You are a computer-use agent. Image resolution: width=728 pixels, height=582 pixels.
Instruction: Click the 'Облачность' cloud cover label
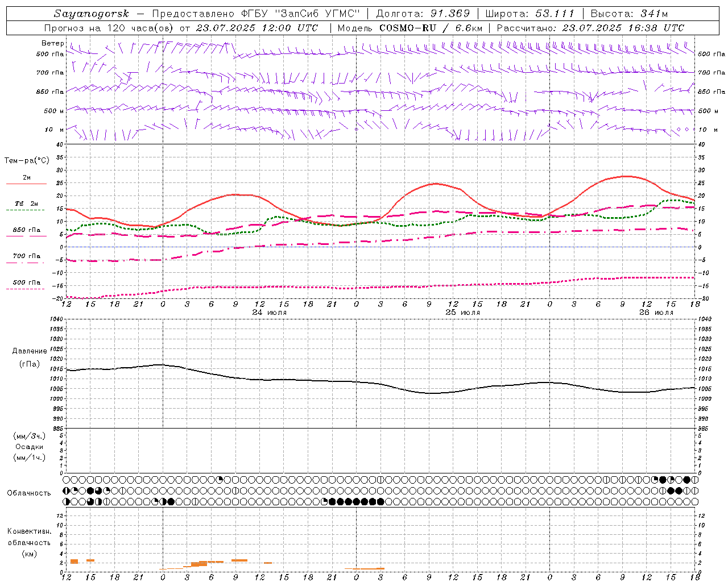pos(29,493)
